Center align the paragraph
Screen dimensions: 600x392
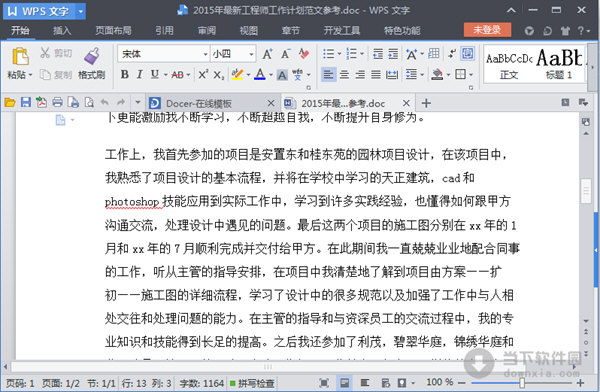point(344,74)
